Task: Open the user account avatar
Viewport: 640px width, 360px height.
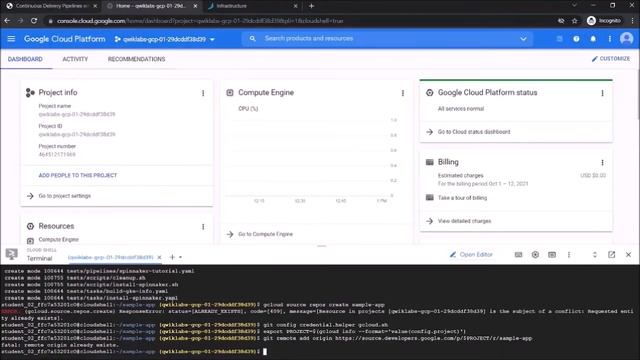Action: tap(627, 39)
